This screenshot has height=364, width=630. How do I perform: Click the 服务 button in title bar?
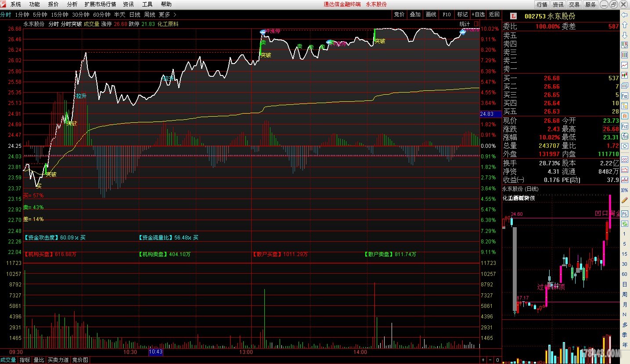coord(590,4)
